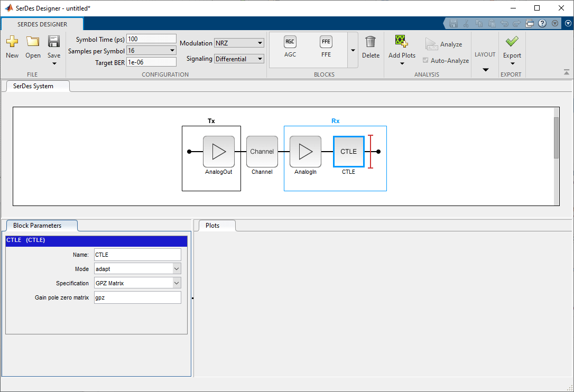This screenshot has height=392, width=574.
Task: Select the AnalogOut block in Tx
Action: pyautogui.click(x=219, y=152)
